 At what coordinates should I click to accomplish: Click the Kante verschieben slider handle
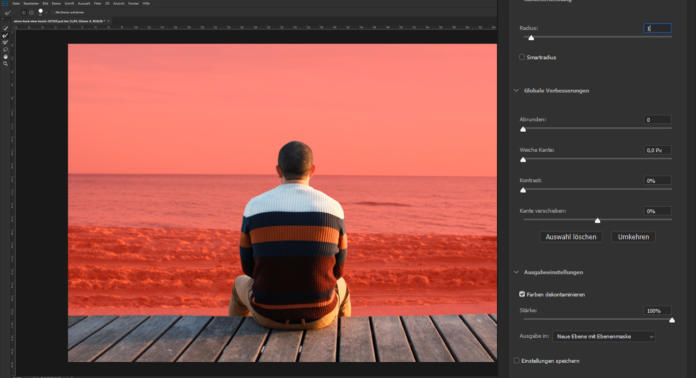(x=597, y=220)
